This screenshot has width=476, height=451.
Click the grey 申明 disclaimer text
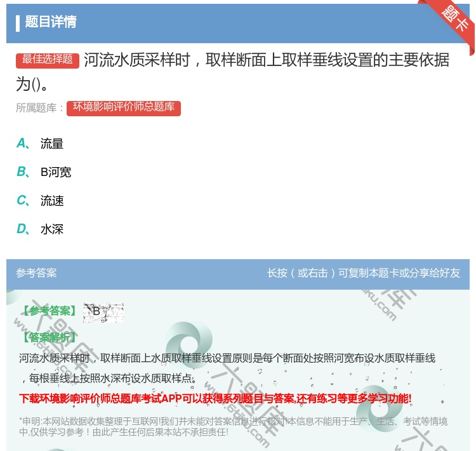[233, 427]
